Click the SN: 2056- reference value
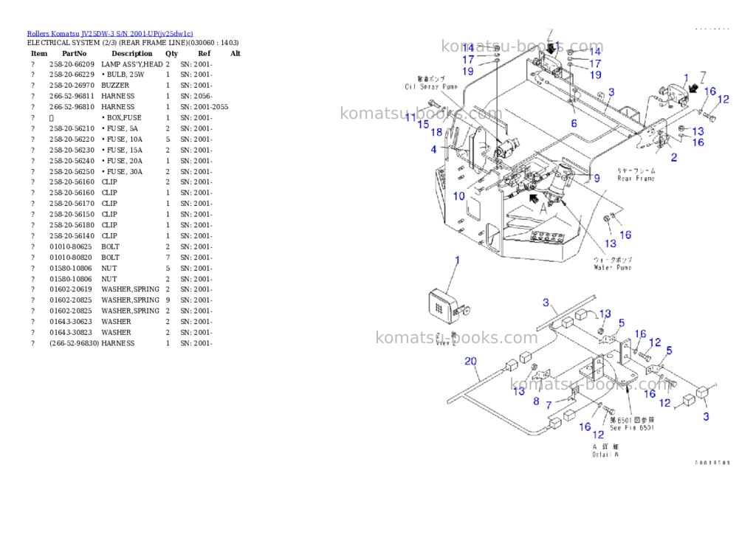Viewport: 756px width, 535px height. [196, 97]
